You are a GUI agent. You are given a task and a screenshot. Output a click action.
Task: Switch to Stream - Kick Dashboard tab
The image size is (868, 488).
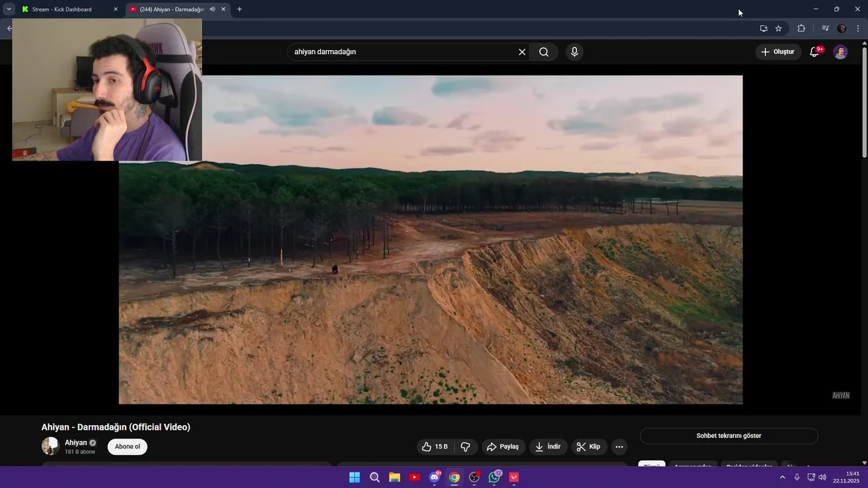click(x=71, y=9)
